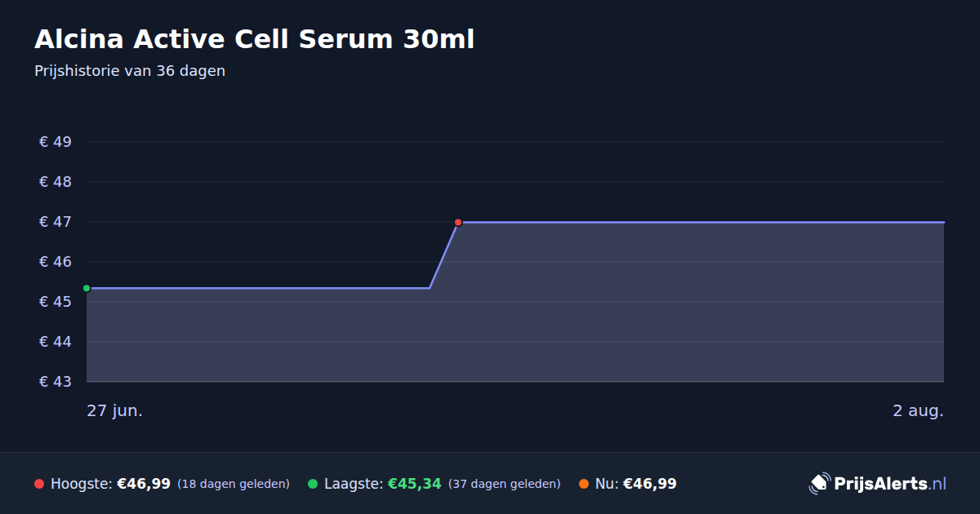Click the orange dot beside Nu

point(584,484)
